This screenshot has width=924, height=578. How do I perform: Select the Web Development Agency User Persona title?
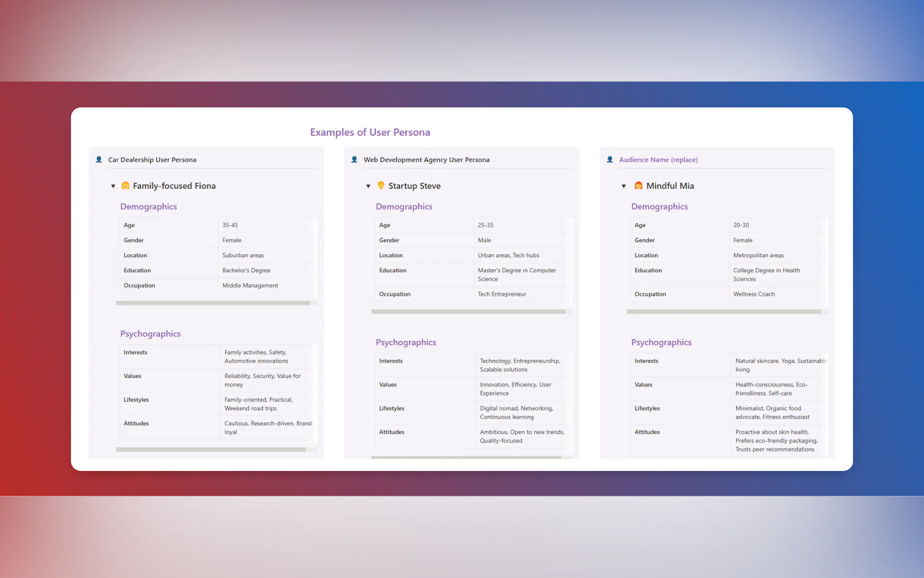click(x=426, y=160)
